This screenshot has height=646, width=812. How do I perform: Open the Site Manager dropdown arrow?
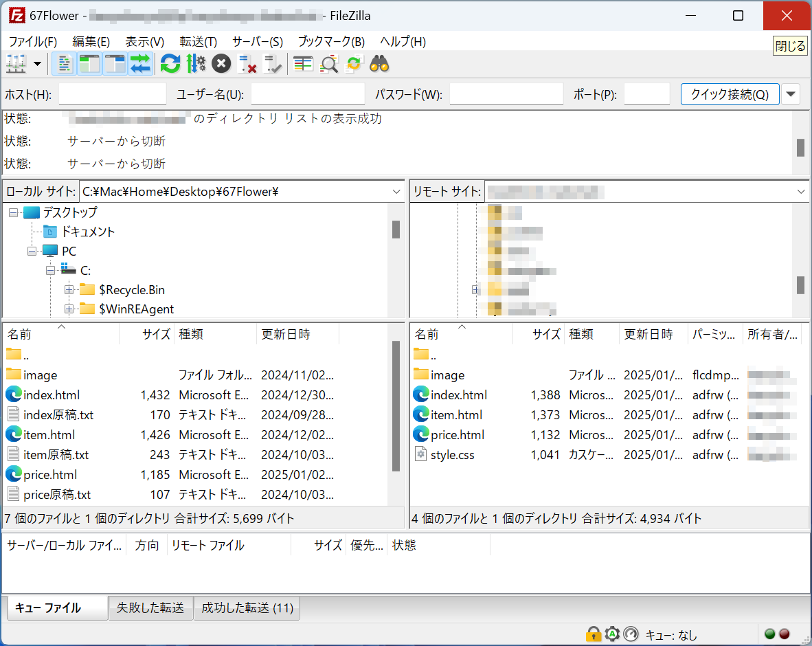(x=37, y=64)
